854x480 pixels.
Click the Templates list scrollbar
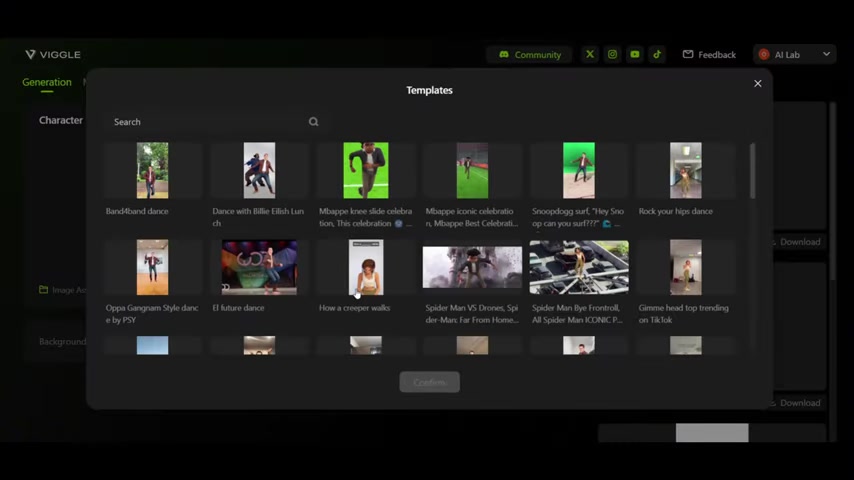[752, 171]
